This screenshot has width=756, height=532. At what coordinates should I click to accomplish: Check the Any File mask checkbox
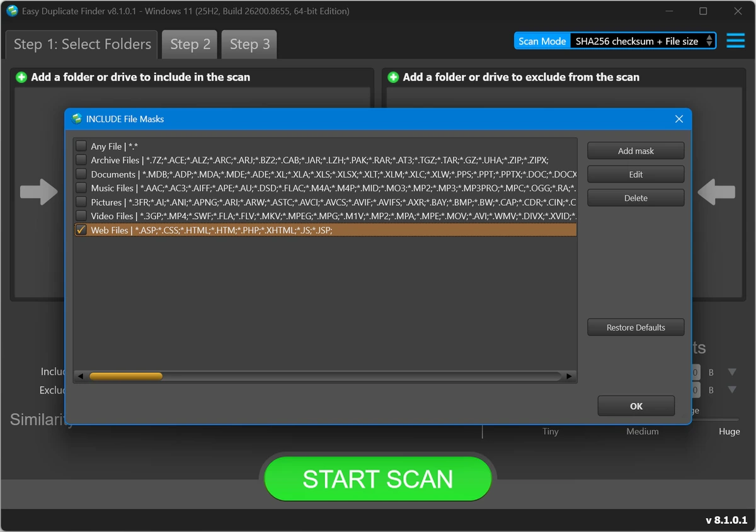pos(81,146)
